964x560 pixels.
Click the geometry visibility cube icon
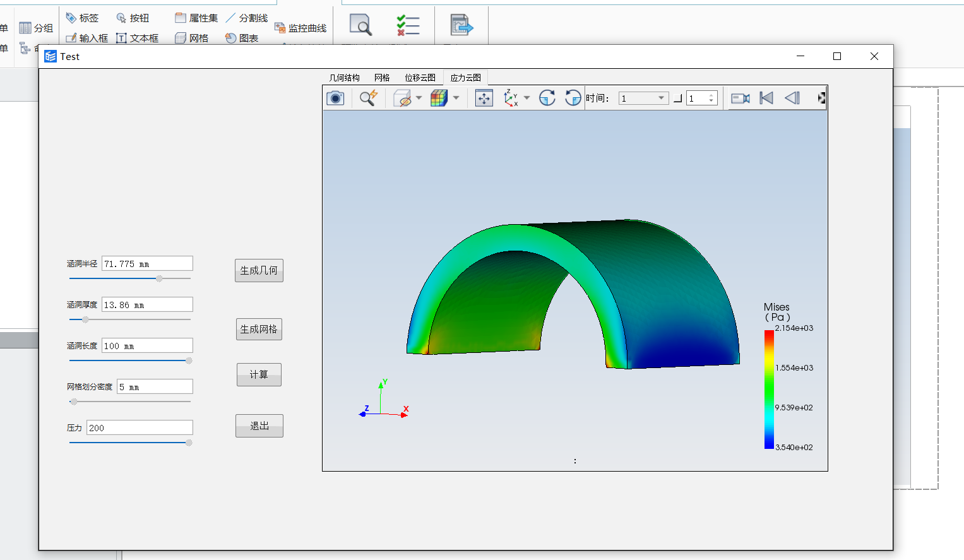pyautogui.click(x=402, y=98)
